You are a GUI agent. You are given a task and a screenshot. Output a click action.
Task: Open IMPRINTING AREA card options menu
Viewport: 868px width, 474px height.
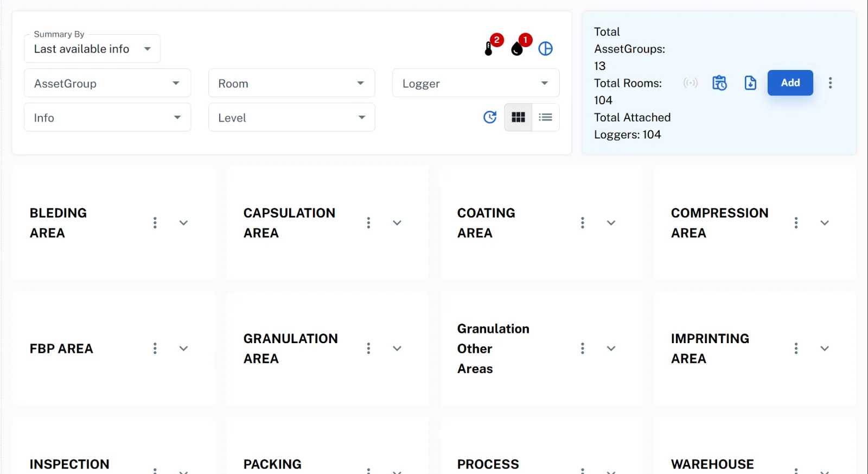[796, 348]
